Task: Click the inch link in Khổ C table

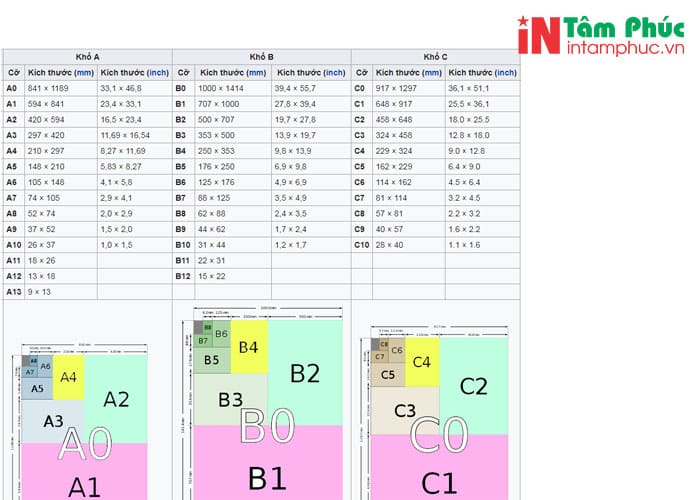Action: [505, 73]
